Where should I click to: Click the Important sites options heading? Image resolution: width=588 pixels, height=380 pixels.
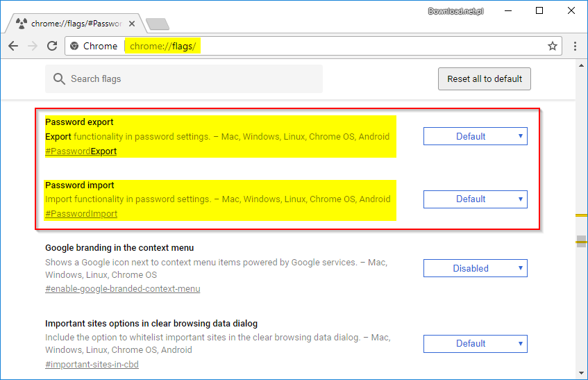click(151, 324)
